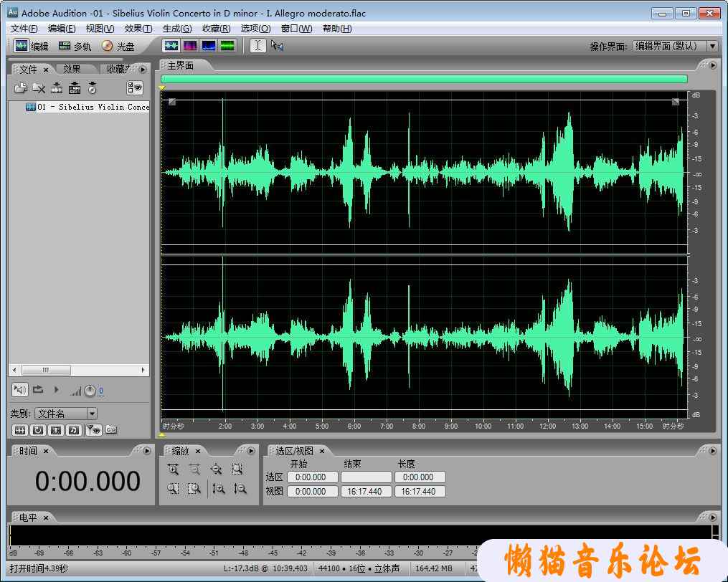This screenshot has width=728, height=582.
Task: Click the 视图 结束 field showing 16:17.440
Action: pos(367,492)
